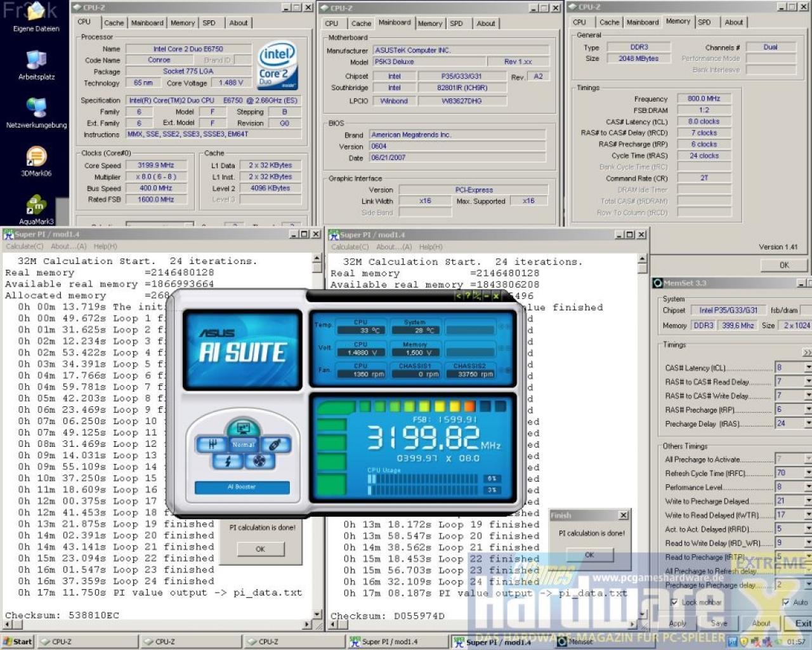The image size is (812, 650).
Task: Close the right Finish dialog with its X
Action: [624, 515]
